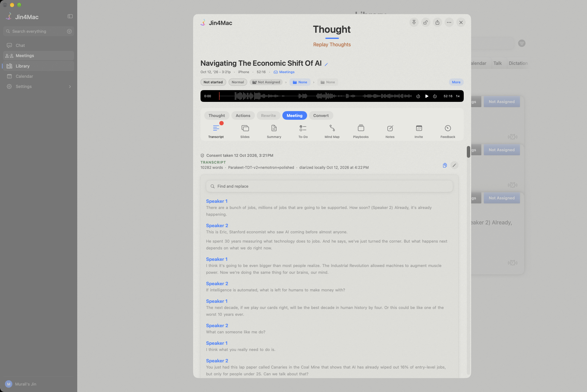587x392 pixels.
Task: Click the Search everything field
Action: (39, 31)
